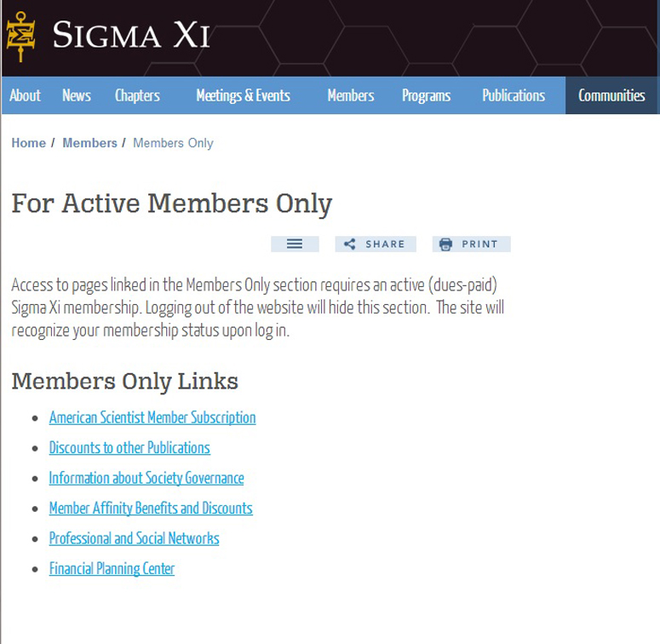660x644 pixels.
Task: Follow the Professional and Social Networks link
Action: pyautogui.click(x=134, y=538)
